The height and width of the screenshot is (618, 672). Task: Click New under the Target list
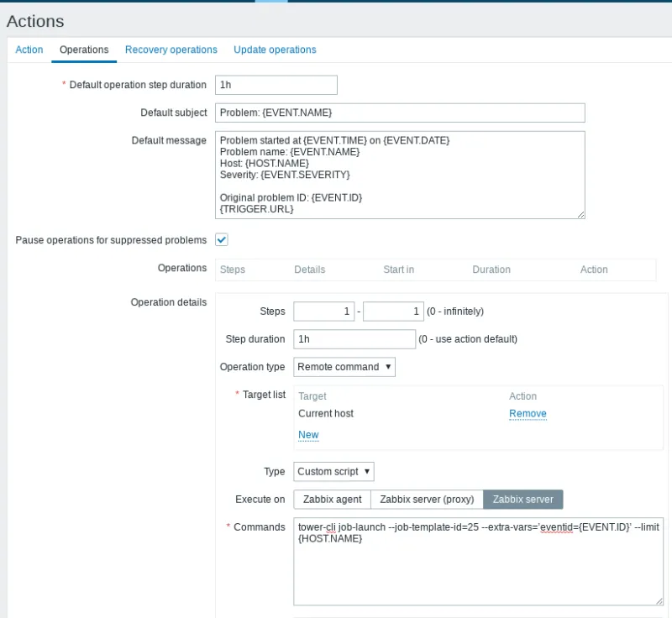(308, 434)
